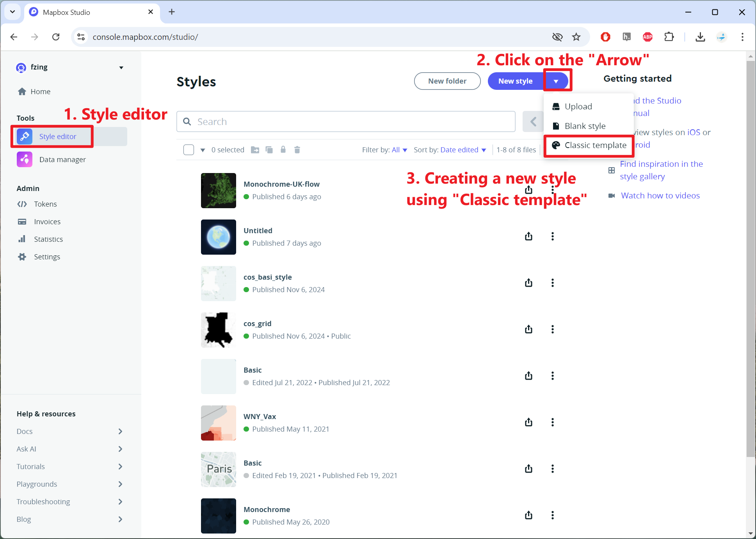Go to previous page of files
The width and height of the screenshot is (756, 539).
coord(533,121)
